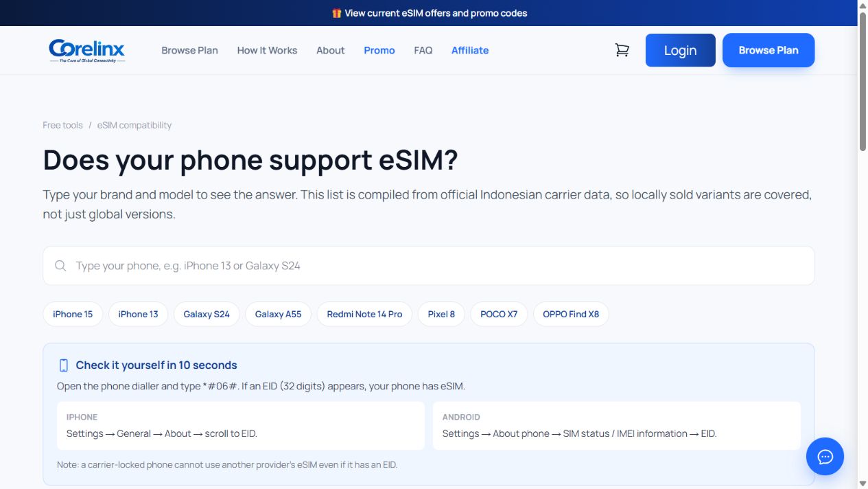Open the About page
This screenshot has height=489, width=868.
pos(331,50)
